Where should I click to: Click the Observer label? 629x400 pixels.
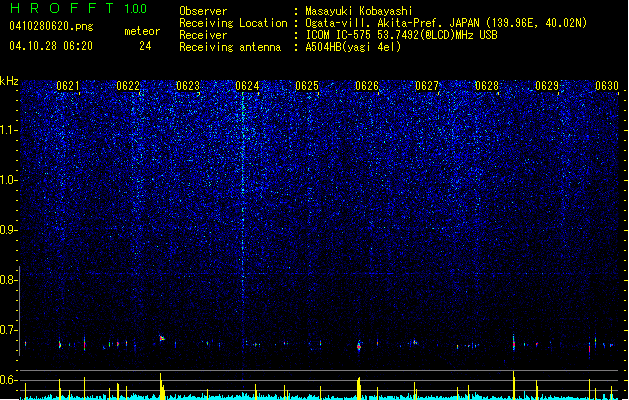[x=203, y=11]
